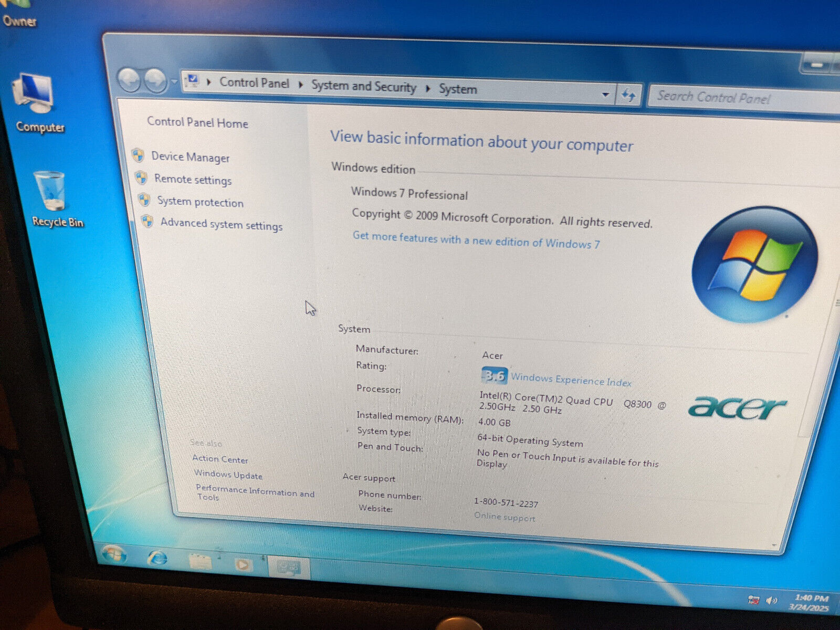This screenshot has width=840, height=630.
Task: Click the shield icon beside System protection
Action: coord(144,199)
